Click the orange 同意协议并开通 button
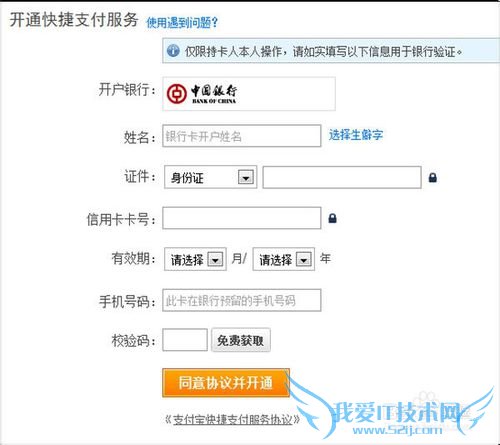 click(226, 383)
